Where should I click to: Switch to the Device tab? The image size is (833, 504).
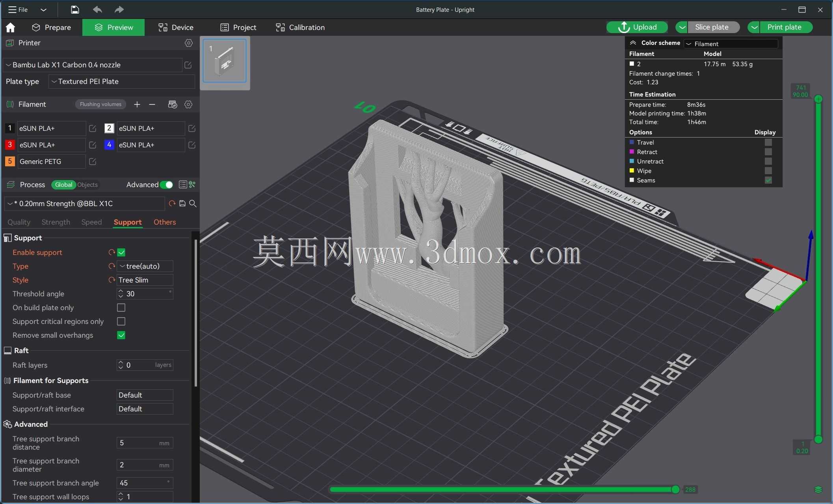(x=176, y=27)
